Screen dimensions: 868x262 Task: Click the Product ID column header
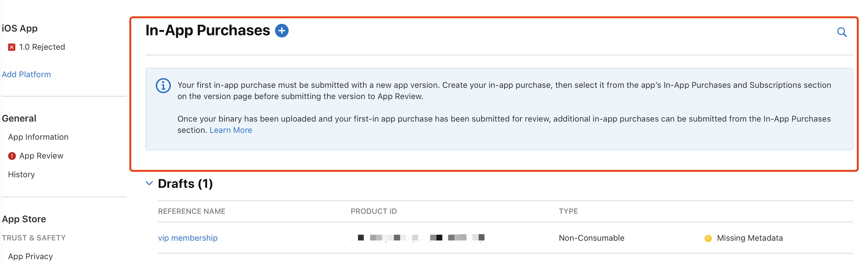point(373,211)
